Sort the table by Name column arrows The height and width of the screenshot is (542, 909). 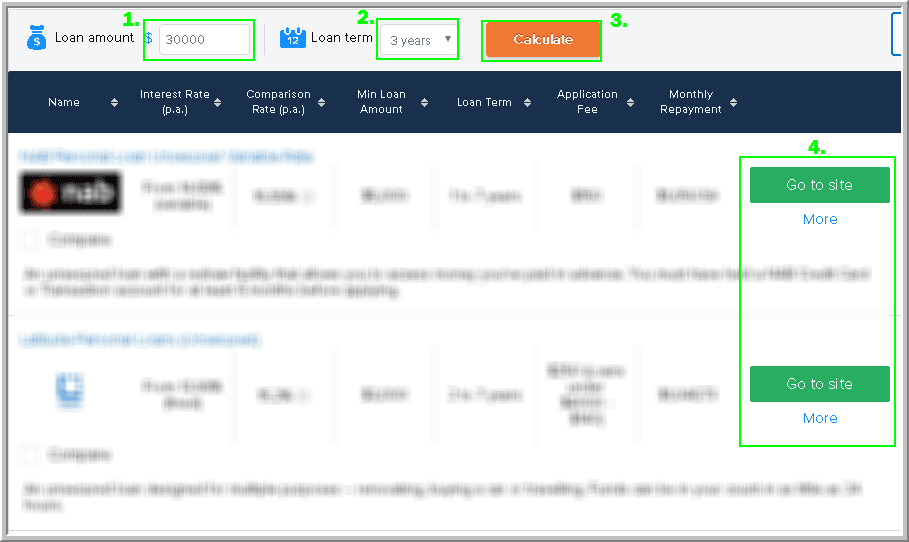(114, 102)
